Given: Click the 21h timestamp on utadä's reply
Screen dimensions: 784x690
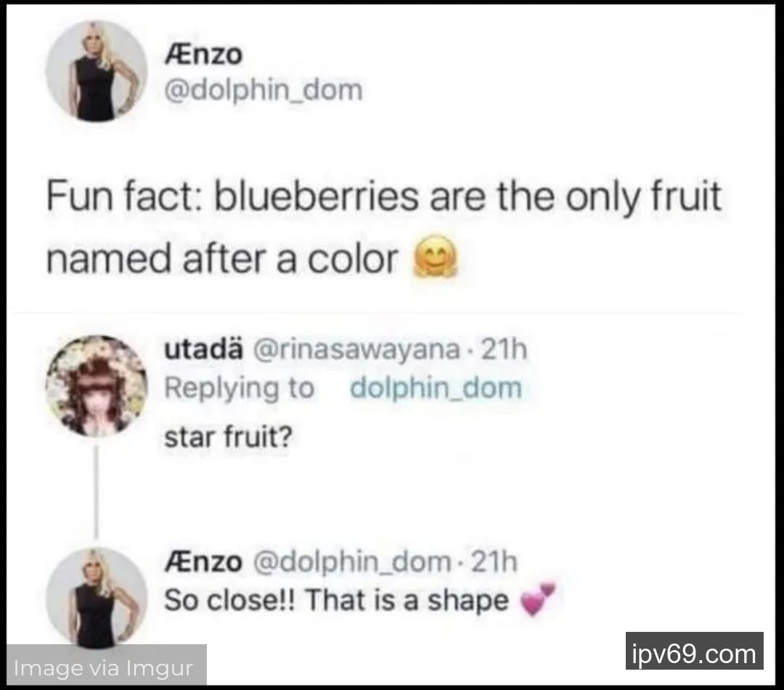Looking at the screenshot, I should tap(503, 350).
